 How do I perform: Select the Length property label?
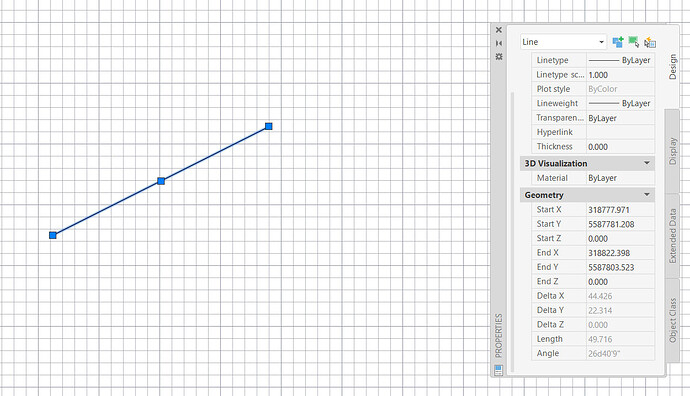549,339
